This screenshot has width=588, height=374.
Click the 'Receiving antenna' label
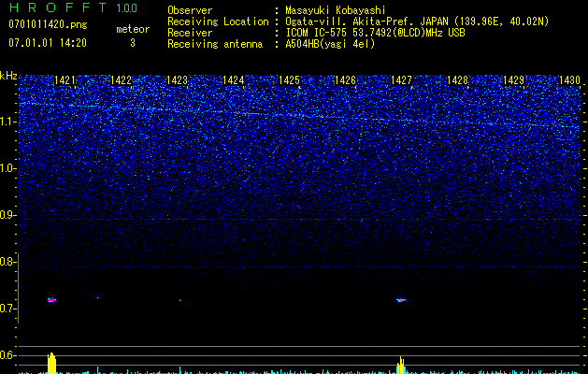pos(215,44)
